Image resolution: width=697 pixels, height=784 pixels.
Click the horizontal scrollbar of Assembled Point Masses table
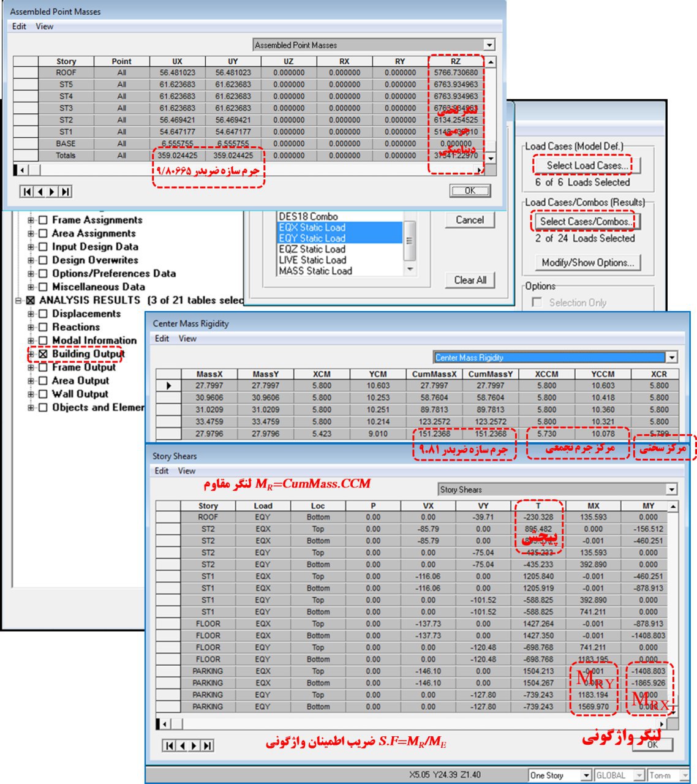pos(251,170)
